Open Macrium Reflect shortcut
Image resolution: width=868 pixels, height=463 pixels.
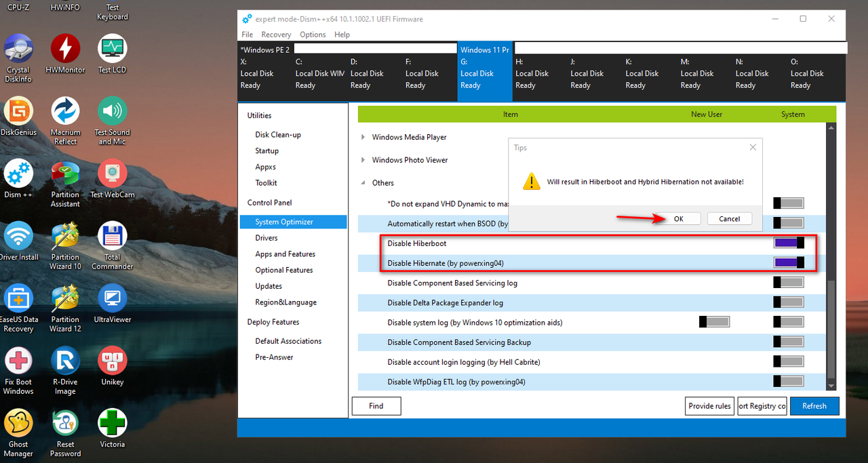coord(65,121)
